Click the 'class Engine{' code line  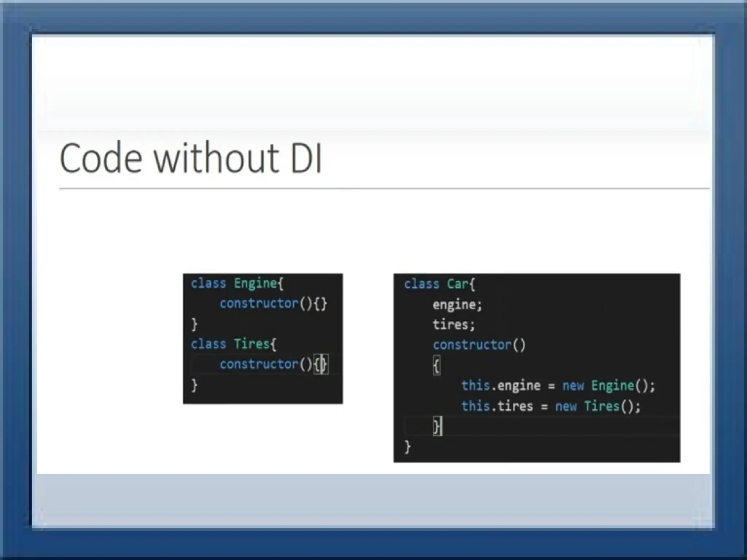click(237, 283)
